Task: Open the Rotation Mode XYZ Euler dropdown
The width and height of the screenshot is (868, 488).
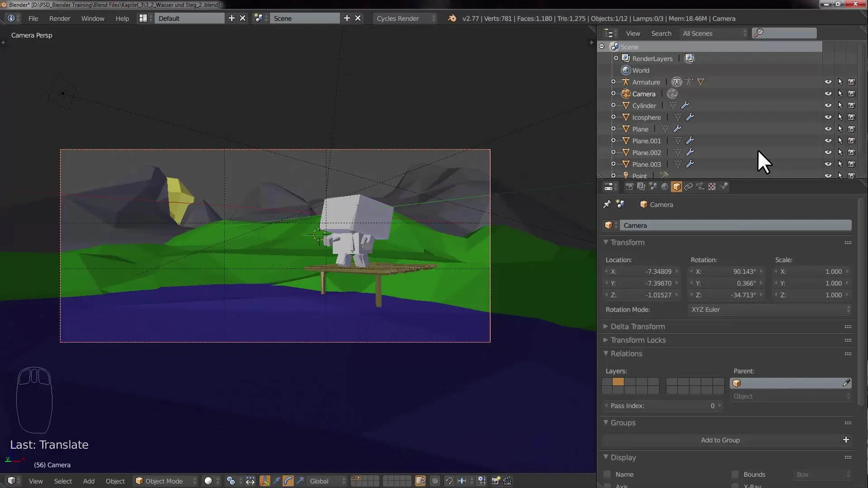Action: (769, 310)
